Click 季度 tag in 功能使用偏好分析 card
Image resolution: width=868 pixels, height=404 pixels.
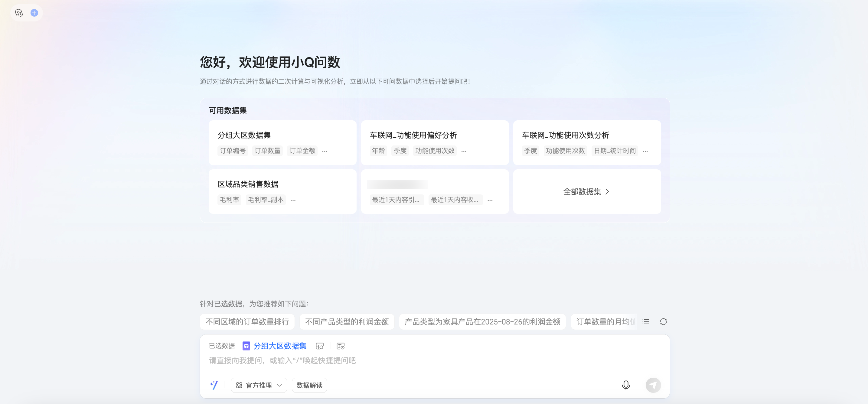click(400, 151)
